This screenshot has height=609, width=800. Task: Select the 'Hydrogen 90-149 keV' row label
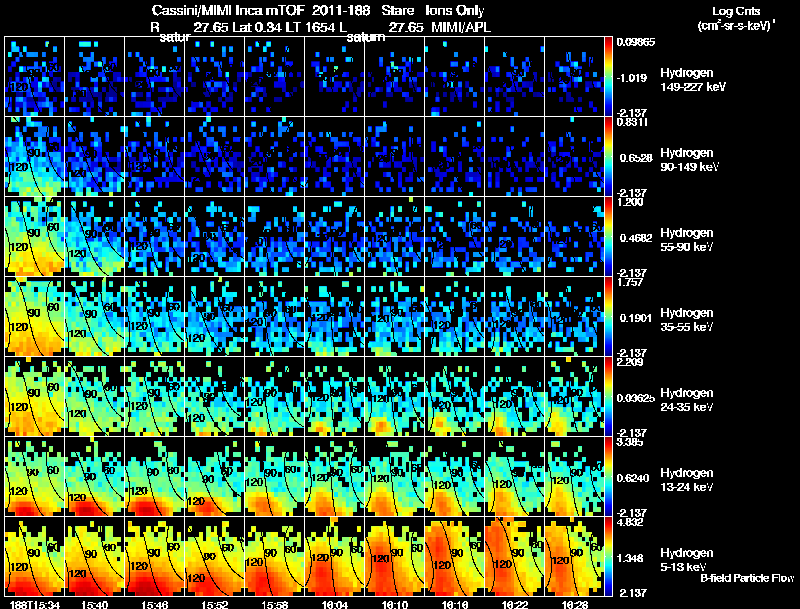coord(690,160)
